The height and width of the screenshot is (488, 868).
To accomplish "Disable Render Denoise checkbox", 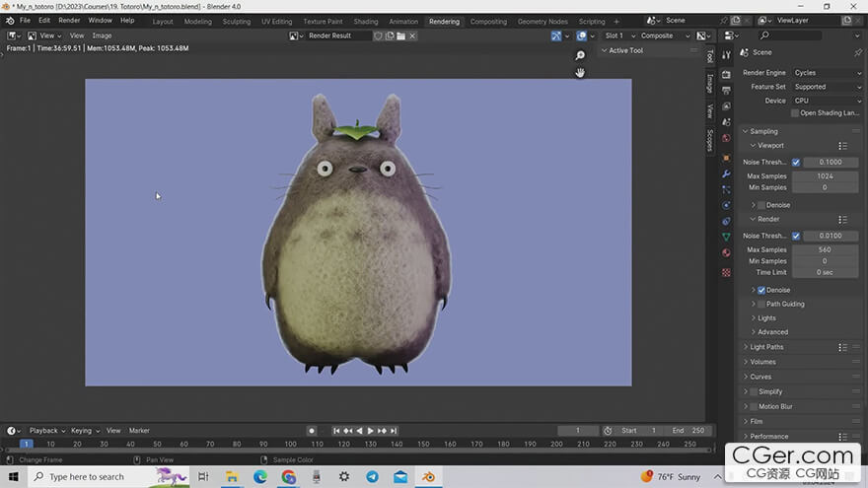I will (761, 290).
